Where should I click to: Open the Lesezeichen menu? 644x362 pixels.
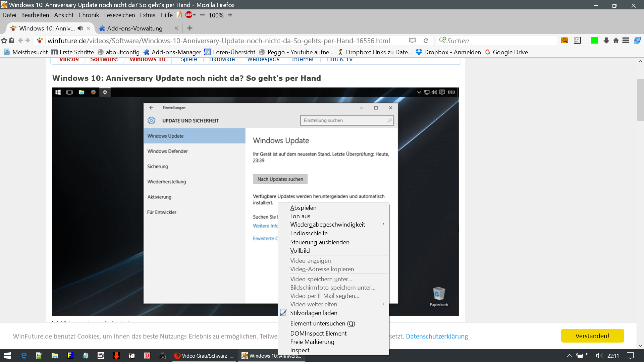pos(119,15)
